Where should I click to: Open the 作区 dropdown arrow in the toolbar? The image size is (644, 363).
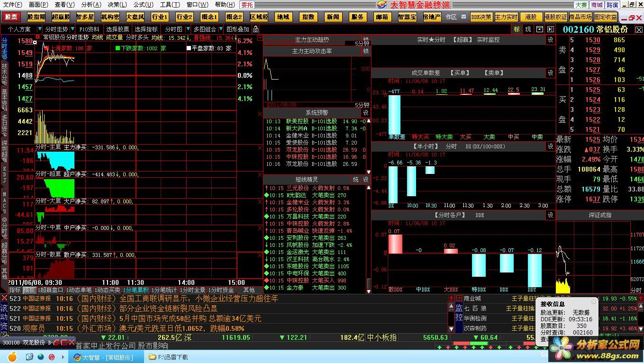(x=463, y=17)
